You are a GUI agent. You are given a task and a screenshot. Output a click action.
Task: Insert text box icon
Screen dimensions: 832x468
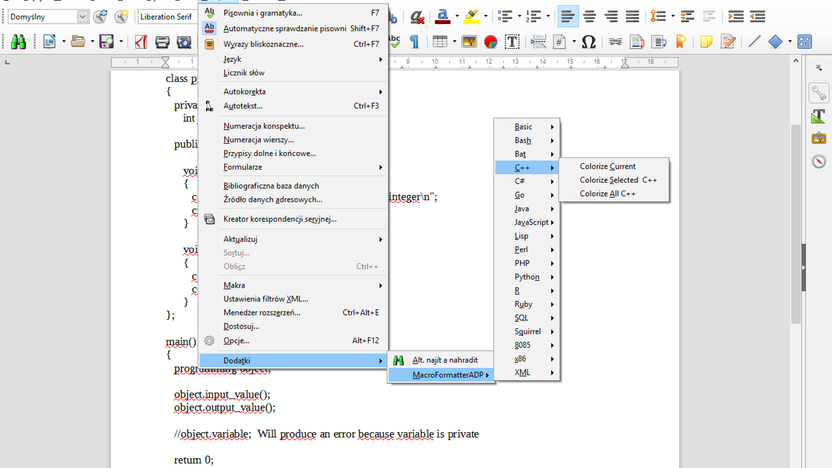pyautogui.click(x=512, y=41)
